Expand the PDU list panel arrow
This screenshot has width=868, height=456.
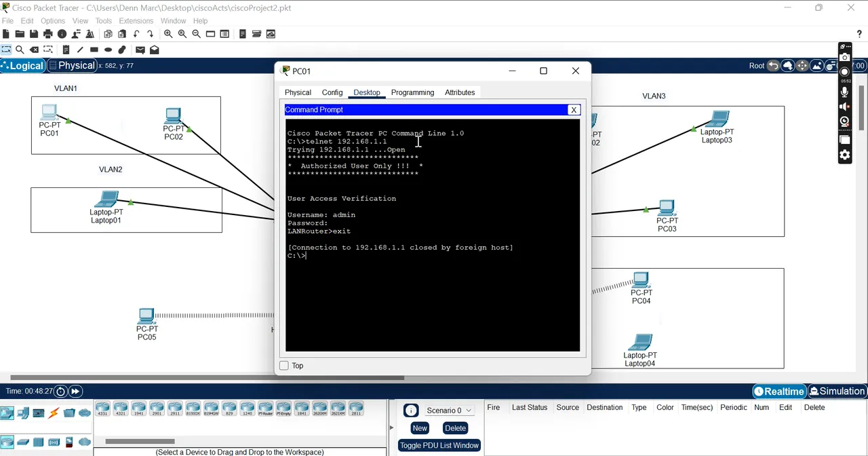(x=391, y=427)
